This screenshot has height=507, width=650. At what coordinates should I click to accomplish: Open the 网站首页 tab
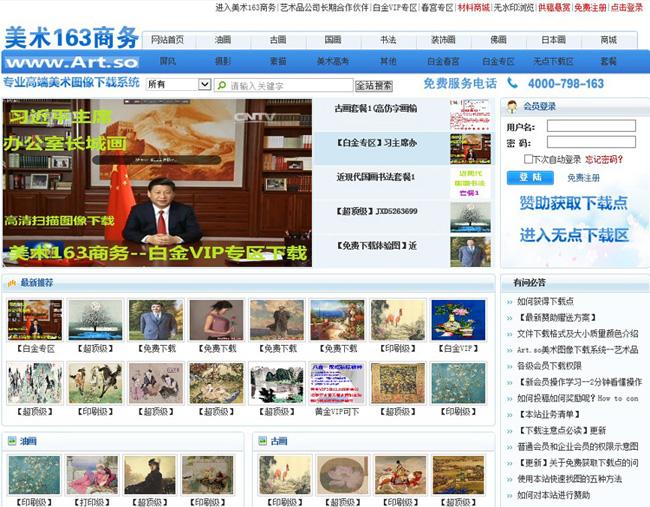point(167,40)
